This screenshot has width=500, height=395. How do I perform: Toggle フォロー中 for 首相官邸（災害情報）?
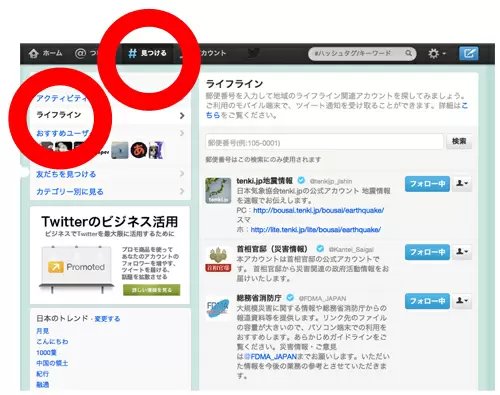pyautogui.click(x=427, y=252)
